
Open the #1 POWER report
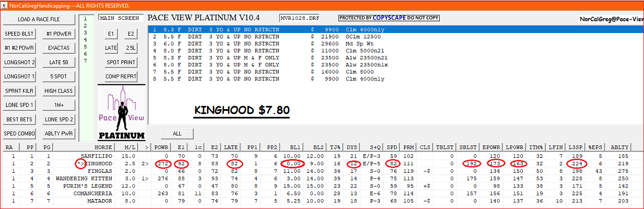point(59,34)
